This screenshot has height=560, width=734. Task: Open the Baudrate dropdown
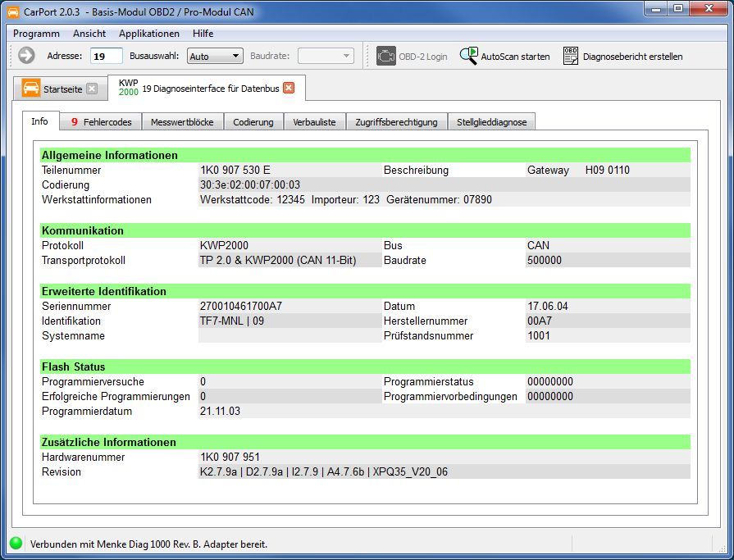click(x=326, y=56)
